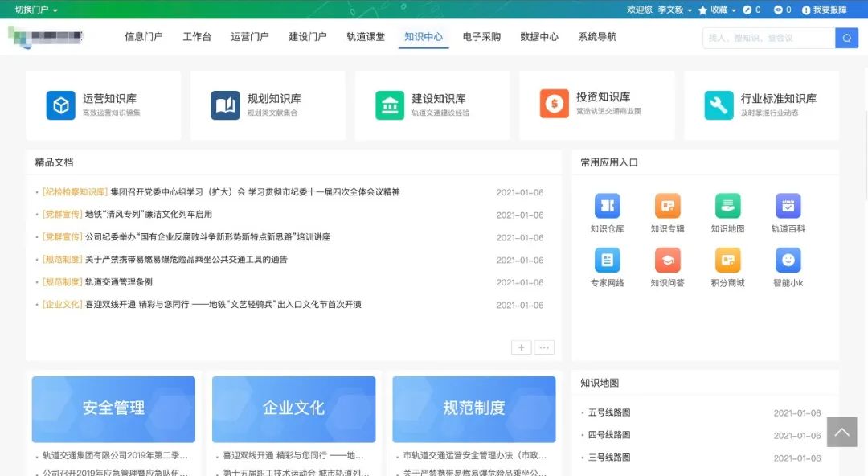The image size is (868, 476).
Task: Open 市轨道交通运营安全管理办法 item
Action: coord(474,456)
